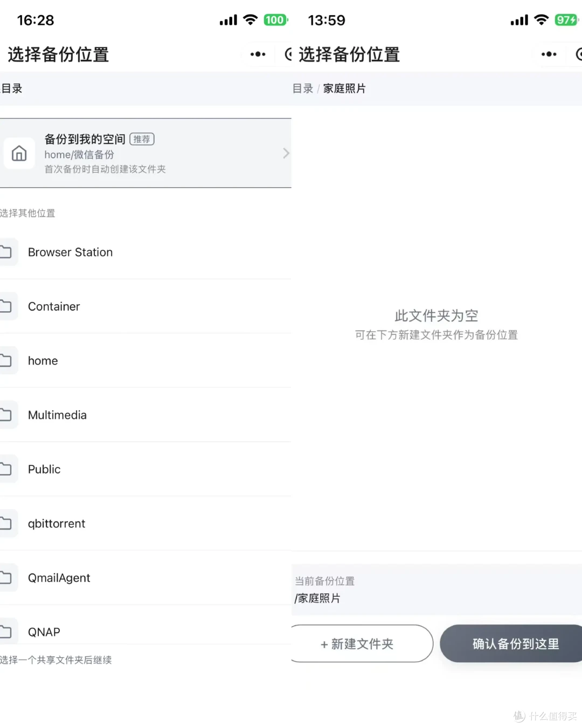The image size is (582, 728).
Task: Click the QmailAgent folder icon
Action: pyautogui.click(x=5, y=578)
